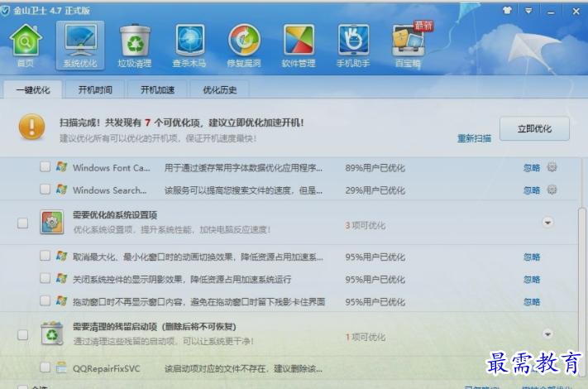Open the 百宝箱 toolbox icon
The image size is (588, 389).
point(408,46)
